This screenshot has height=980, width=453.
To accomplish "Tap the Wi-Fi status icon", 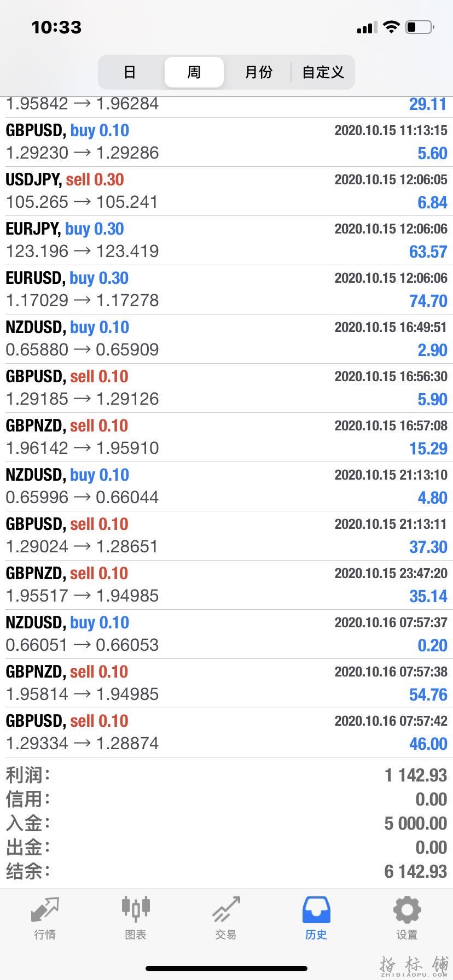I will tap(391, 27).
